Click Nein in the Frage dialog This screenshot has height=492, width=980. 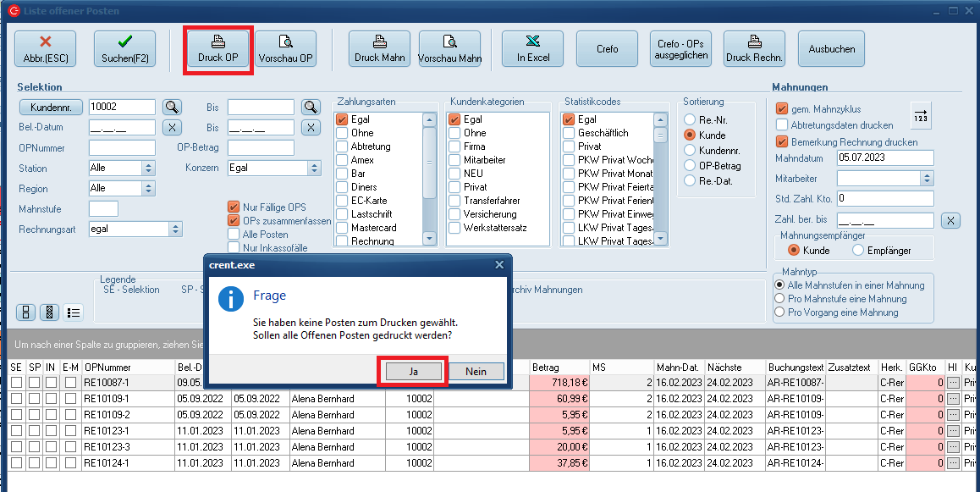(476, 372)
